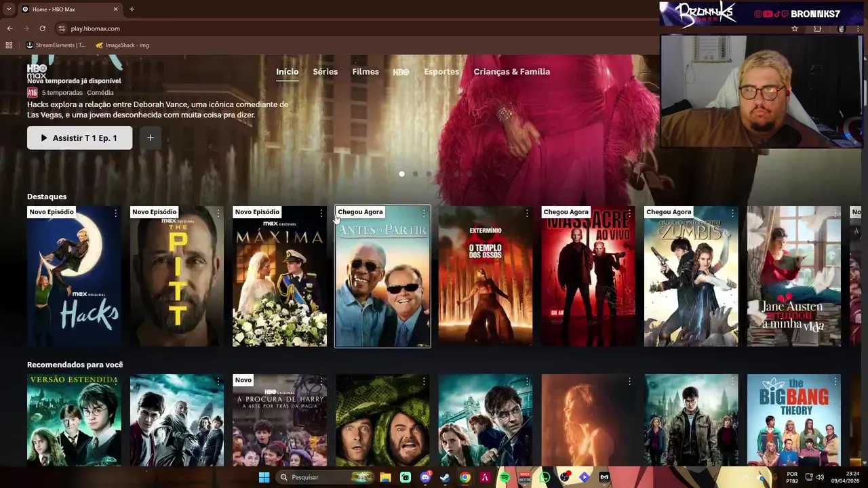Open options dots on Máxima card

tap(321, 213)
